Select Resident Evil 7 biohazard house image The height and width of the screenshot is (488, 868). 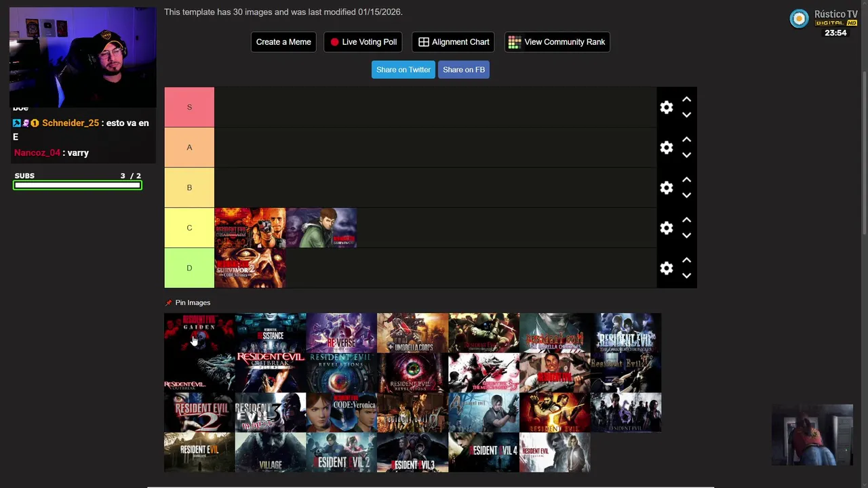199,453
